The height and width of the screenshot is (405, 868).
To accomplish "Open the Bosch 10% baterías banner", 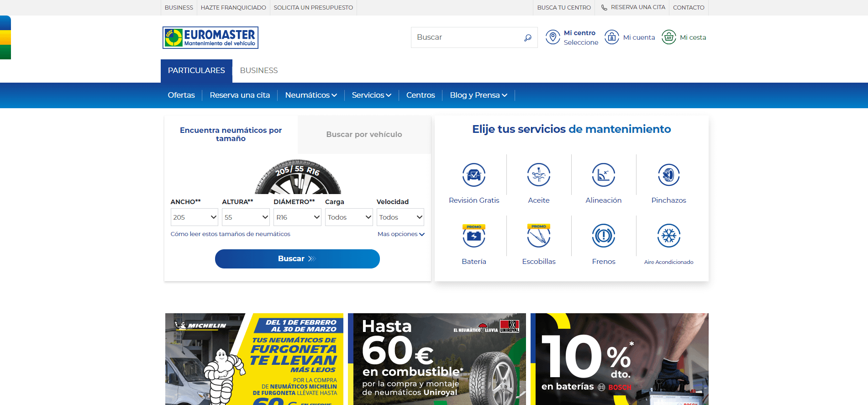I will [x=620, y=359].
